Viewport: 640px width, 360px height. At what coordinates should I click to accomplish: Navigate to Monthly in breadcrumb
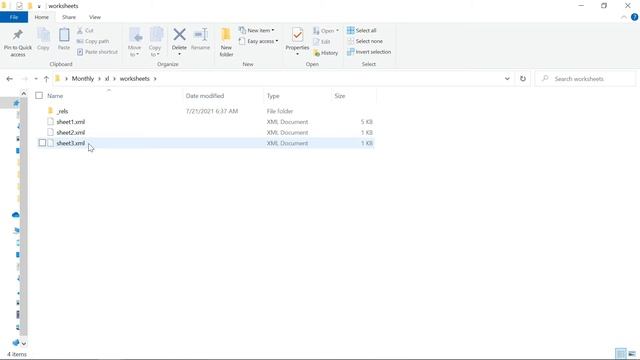click(x=83, y=79)
